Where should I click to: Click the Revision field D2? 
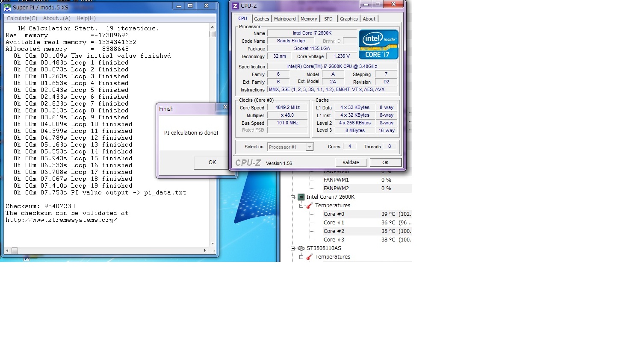click(386, 82)
